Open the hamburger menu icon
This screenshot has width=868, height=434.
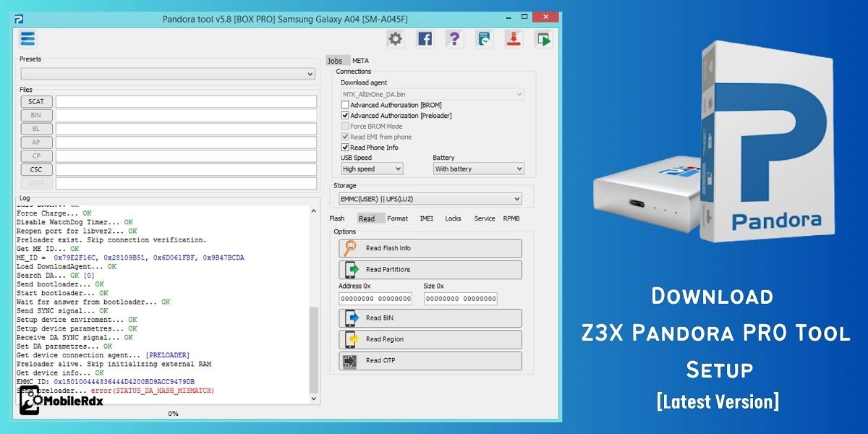pos(27,39)
